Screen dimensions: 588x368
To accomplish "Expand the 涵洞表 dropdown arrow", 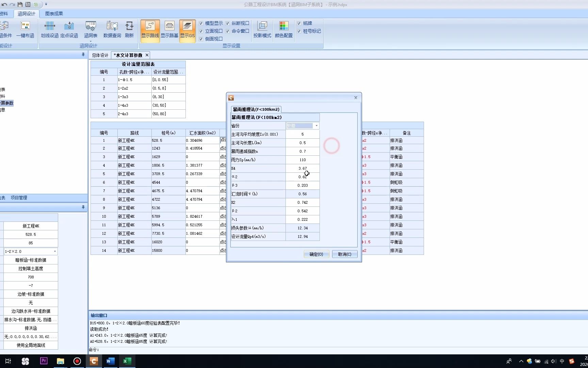I will (90, 41).
